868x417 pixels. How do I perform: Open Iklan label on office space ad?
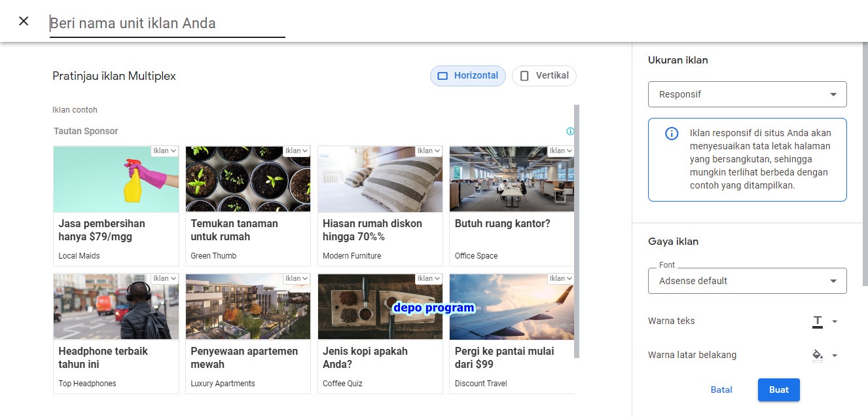(562, 151)
